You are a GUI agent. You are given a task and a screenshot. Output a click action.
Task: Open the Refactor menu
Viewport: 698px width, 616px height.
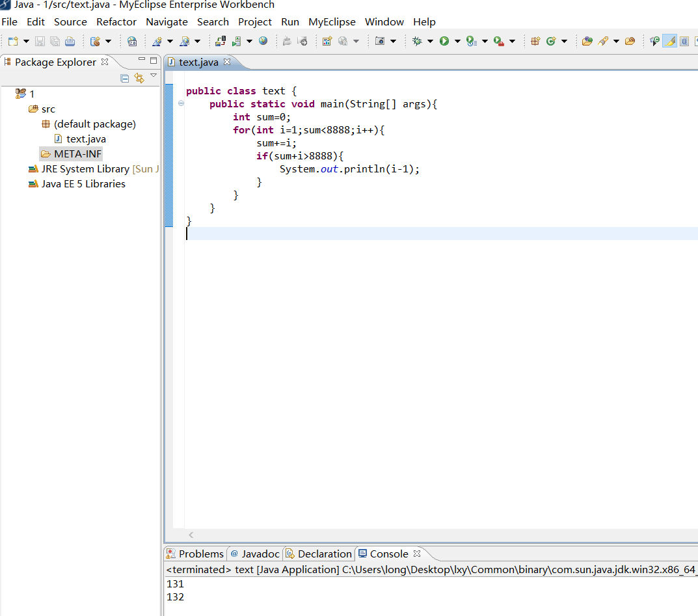(116, 21)
